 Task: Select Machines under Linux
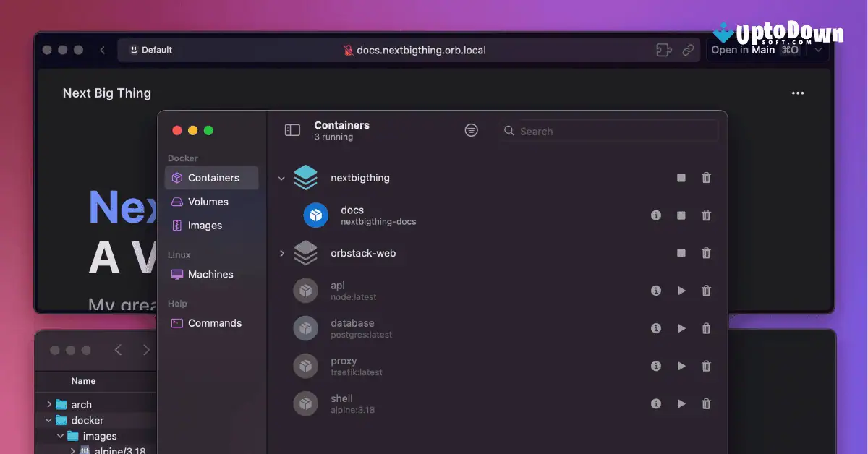[210, 274]
